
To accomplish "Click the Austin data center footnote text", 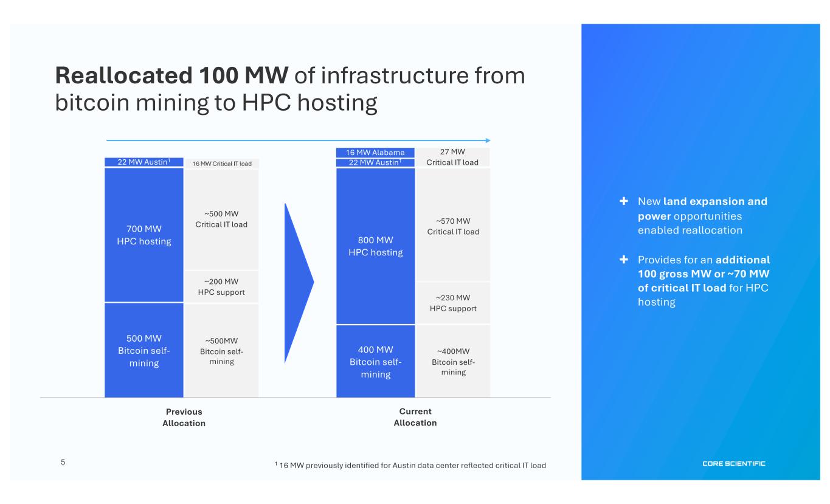I will click(x=410, y=465).
